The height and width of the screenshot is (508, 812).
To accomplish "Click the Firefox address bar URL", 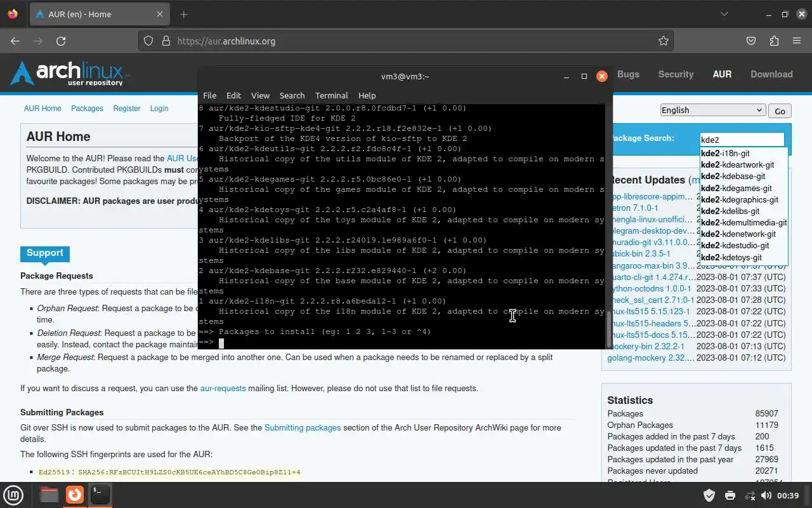I will 226,41.
